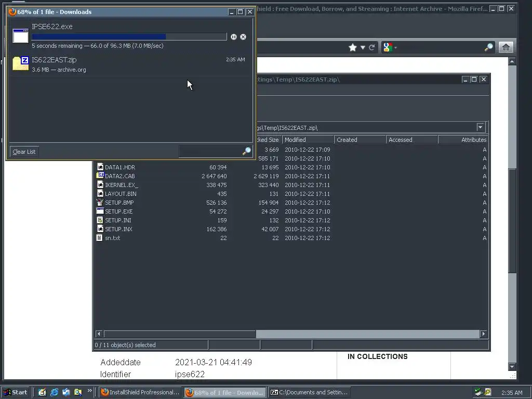The image size is (532, 399).
Task: Click the ipse622 identifier value on the page
Action: 190,374
